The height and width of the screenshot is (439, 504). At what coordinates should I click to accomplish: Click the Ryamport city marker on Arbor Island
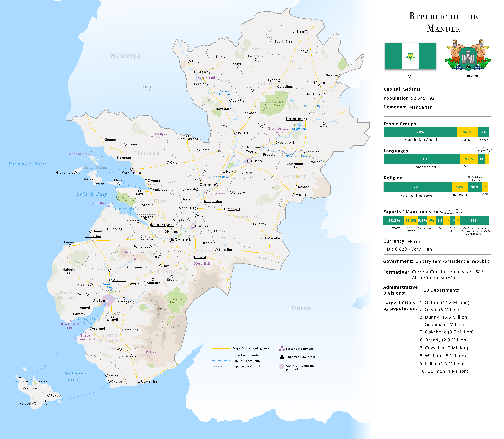coord(30,386)
